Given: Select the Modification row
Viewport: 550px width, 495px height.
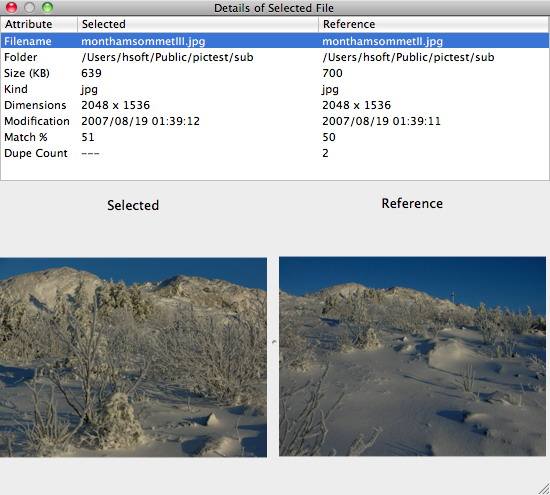Looking at the screenshot, I should [x=275, y=121].
